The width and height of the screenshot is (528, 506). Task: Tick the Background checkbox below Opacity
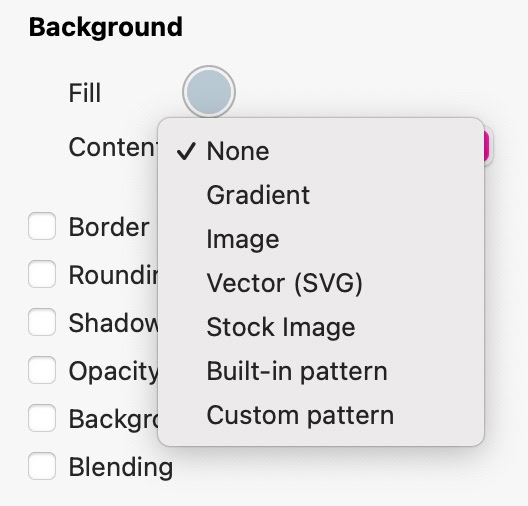pyautogui.click(x=42, y=418)
